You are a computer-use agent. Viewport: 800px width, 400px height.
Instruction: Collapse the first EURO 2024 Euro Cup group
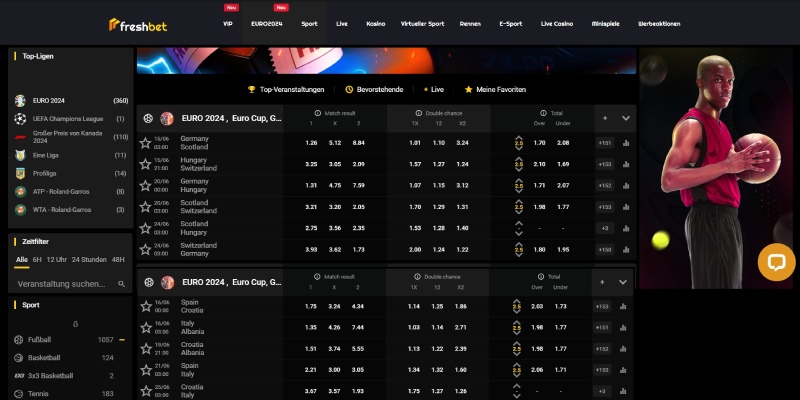pyautogui.click(x=626, y=118)
